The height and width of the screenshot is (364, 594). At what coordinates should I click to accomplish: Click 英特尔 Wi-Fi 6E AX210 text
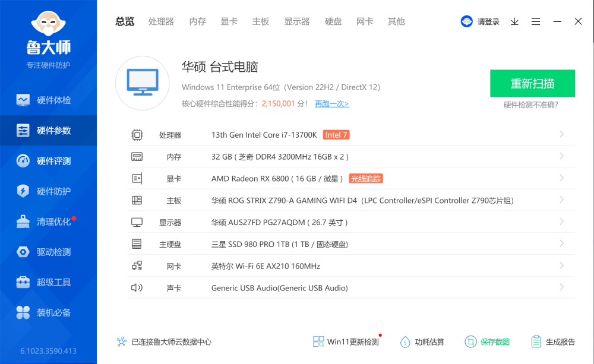tap(266, 266)
